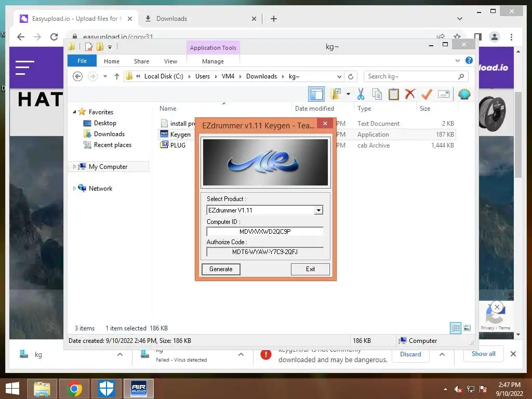Go back in Explorer navigation

(x=78, y=76)
